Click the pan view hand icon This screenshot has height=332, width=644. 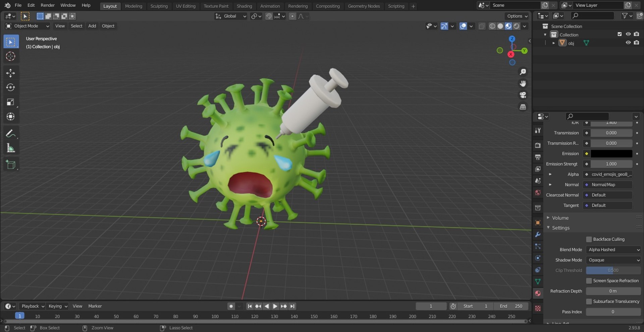523,83
